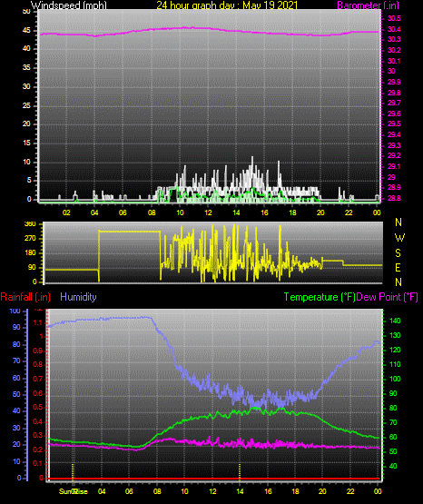Click hour 22 under the temperature graph
The image size is (423, 504).
pos(350,491)
